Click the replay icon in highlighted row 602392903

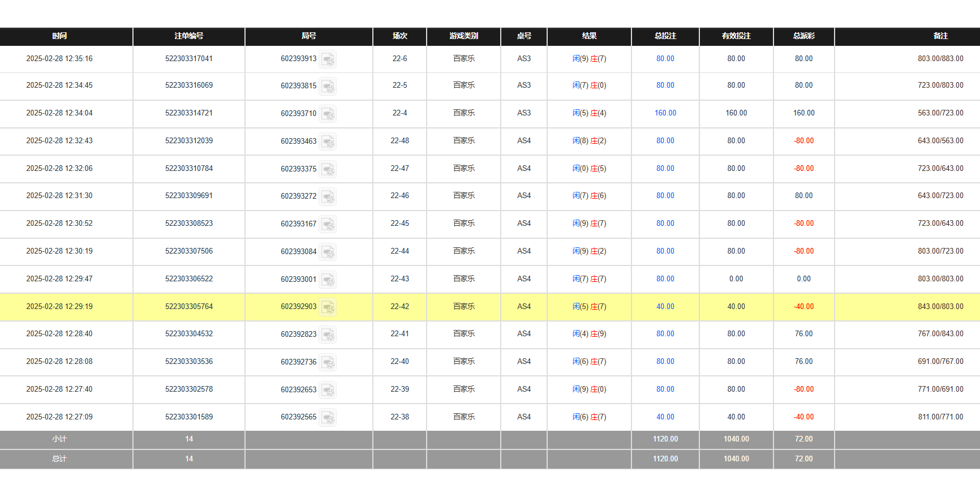tap(328, 307)
